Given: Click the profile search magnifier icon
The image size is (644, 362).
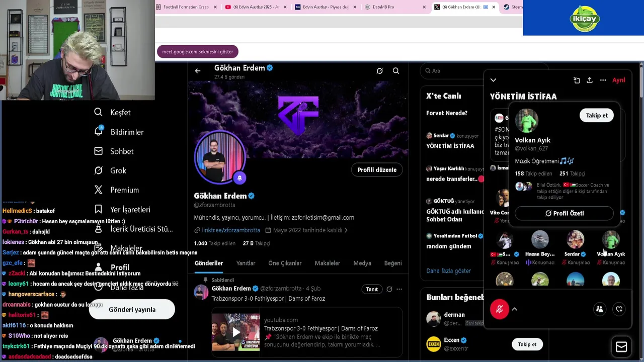Looking at the screenshot, I should (x=396, y=71).
